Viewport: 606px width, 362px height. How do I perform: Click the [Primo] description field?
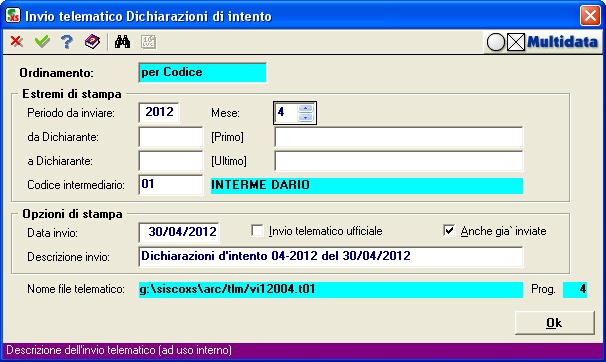pos(398,137)
